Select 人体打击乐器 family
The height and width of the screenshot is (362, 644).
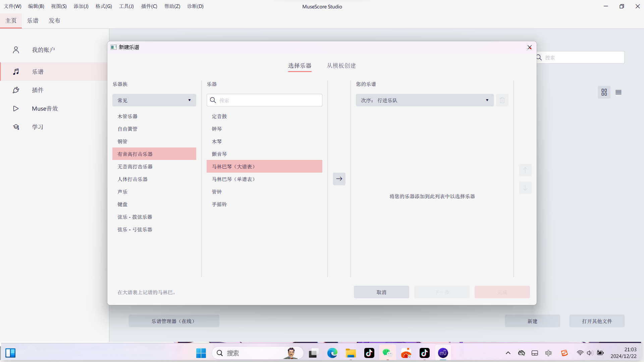[154, 179]
